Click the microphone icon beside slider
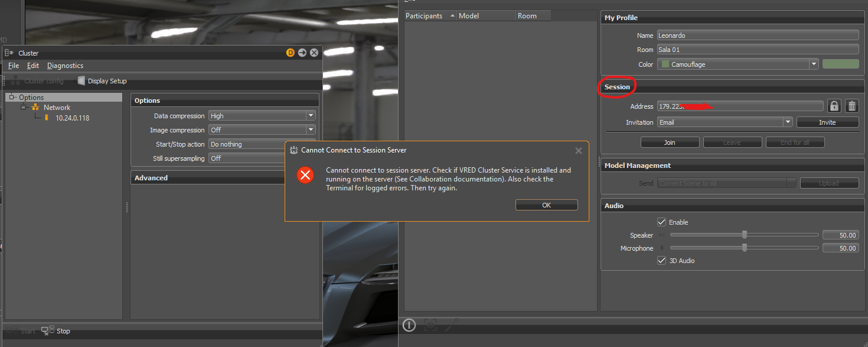This screenshot has height=347, width=868. coord(662,248)
